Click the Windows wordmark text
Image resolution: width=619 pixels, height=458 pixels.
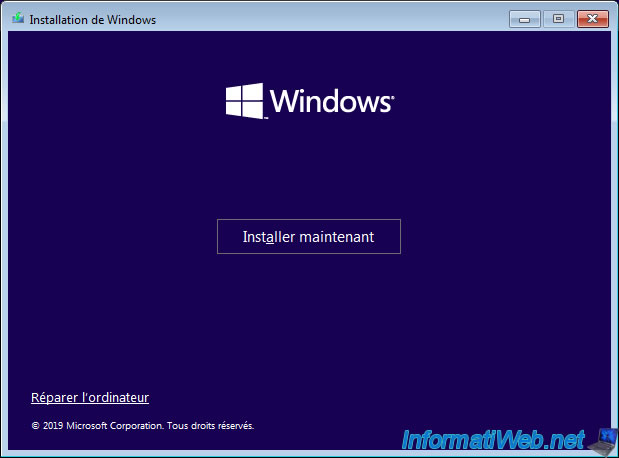tap(330, 102)
